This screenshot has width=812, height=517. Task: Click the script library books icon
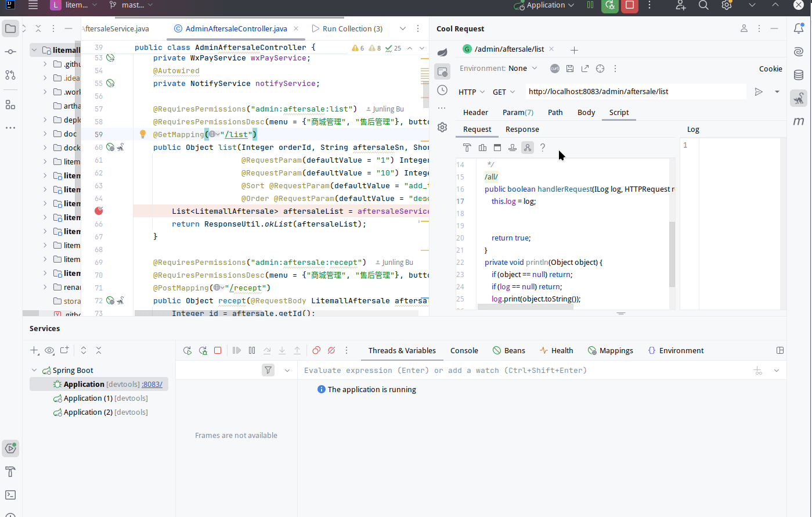(482, 148)
